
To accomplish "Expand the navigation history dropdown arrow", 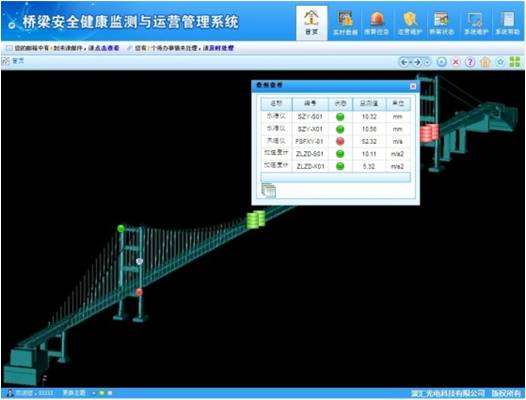I will (427, 62).
